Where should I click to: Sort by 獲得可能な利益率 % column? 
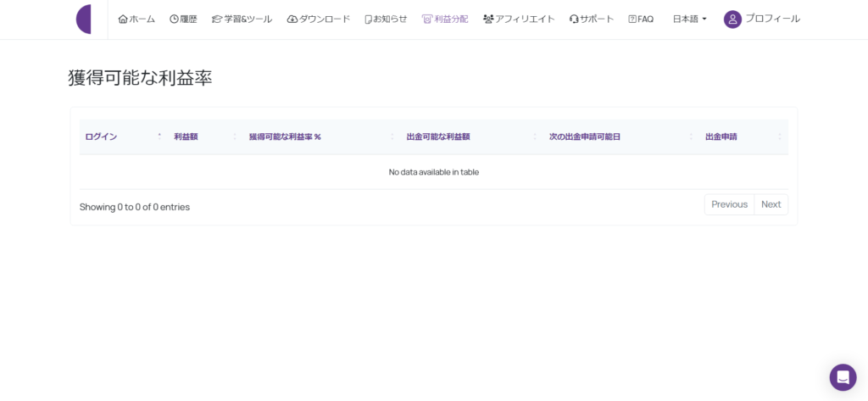pyautogui.click(x=321, y=136)
